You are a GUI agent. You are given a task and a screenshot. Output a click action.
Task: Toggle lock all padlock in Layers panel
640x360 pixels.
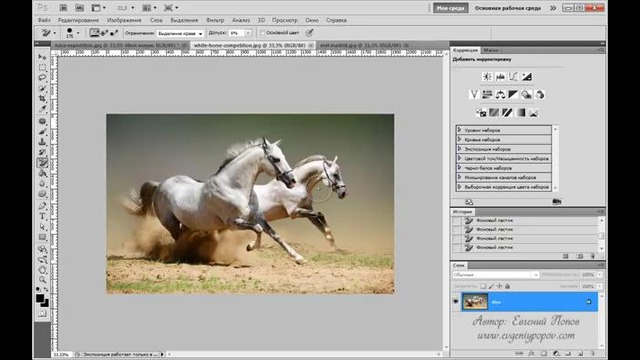508,287
